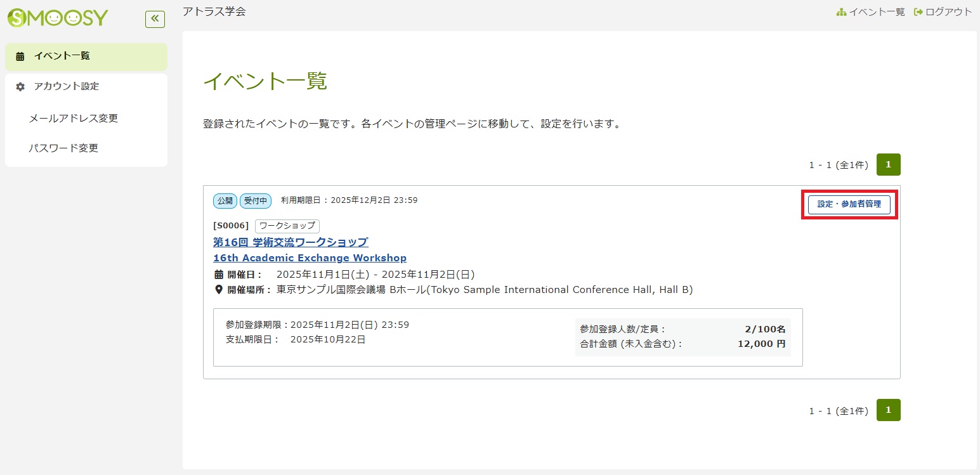Select page 1 in the bottom pagination
The height and width of the screenshot is (475, 980).
tap(888, 410)
